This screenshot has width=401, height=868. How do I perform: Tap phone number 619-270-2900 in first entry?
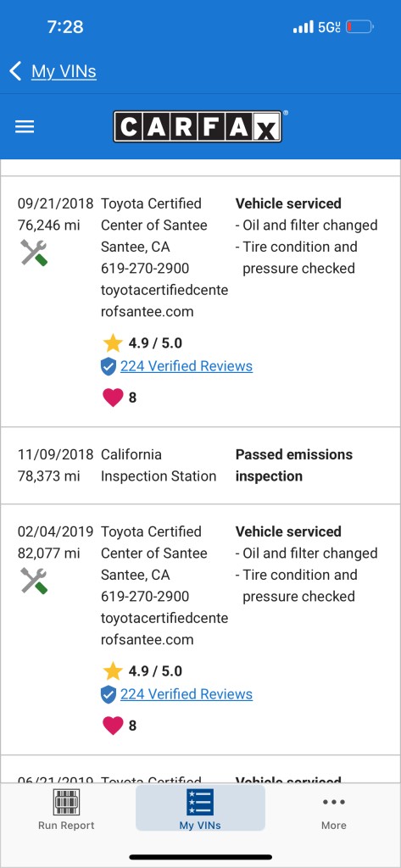click(x=145, y=269)
